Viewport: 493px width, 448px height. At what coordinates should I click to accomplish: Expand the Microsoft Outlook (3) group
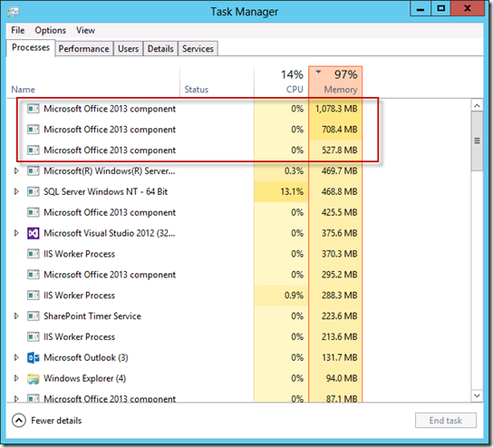pyautogui.click(x=16, y=357)
